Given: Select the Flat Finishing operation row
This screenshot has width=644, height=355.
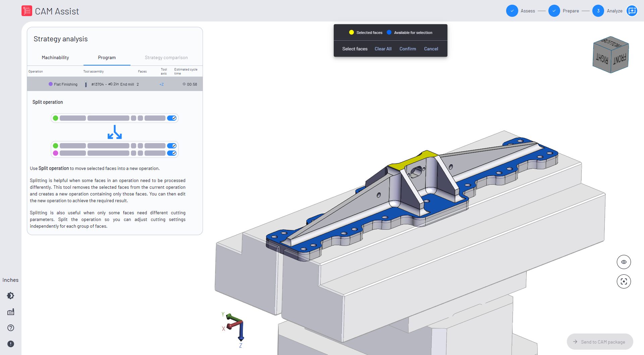Looking at the screenshot, I should (x=115, y=84).
